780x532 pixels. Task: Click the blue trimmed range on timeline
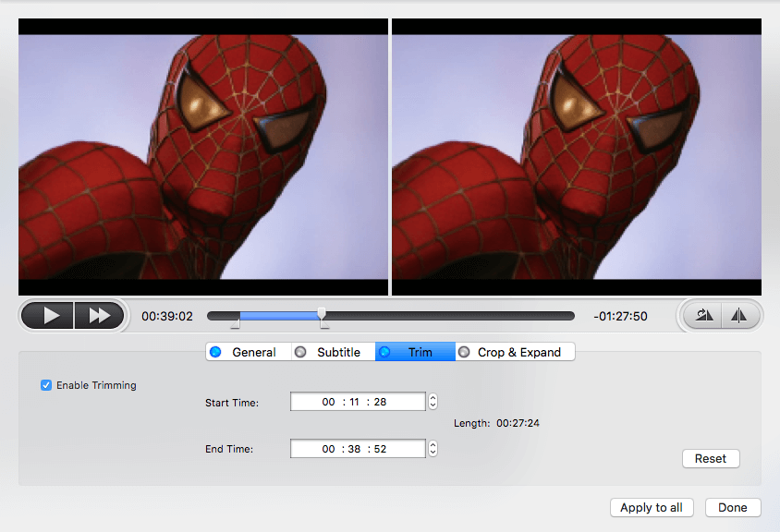click(278, 316)
